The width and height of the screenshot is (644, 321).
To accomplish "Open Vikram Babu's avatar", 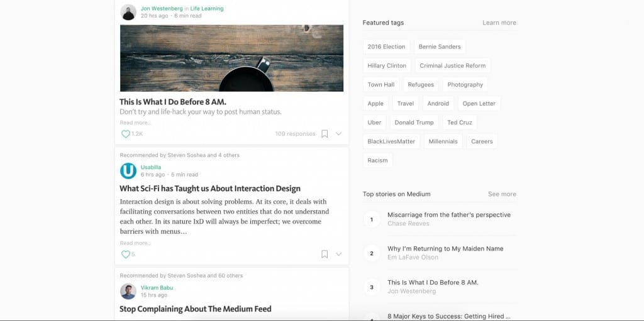I will (128, 291).
